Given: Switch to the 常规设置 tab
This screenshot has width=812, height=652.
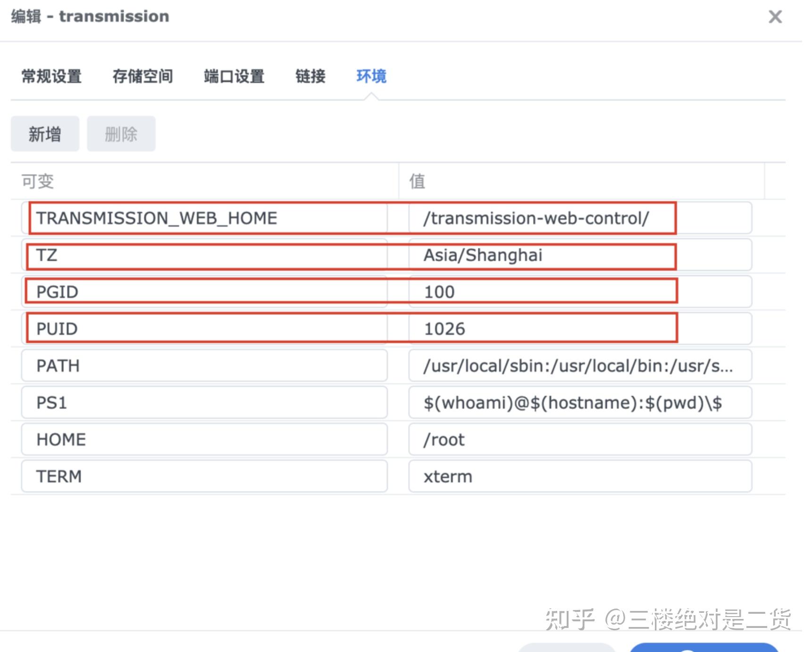Looking at the screenshot, I should click(x=50, y=76).
